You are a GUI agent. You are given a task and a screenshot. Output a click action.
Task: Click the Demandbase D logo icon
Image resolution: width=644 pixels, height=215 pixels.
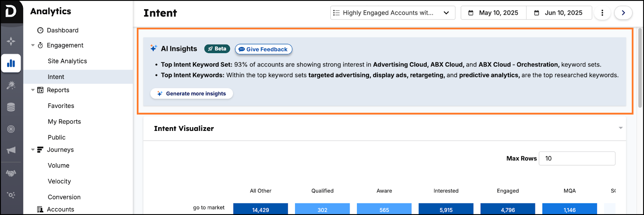pyautogui.click(x=11, y=11)
